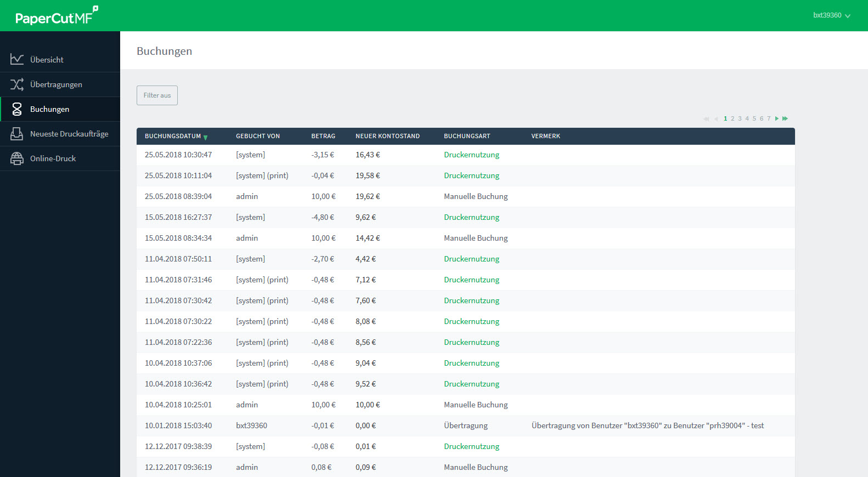This screenshot has width=868, height=477.
Task: Go to page 7 of bookings
Action: coord(769,118)
